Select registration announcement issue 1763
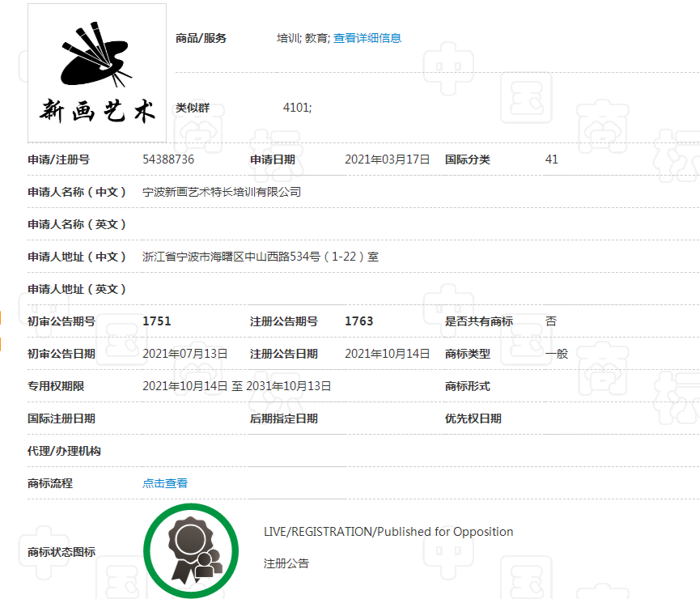700x599 pixels. click(x=359, y=321)
